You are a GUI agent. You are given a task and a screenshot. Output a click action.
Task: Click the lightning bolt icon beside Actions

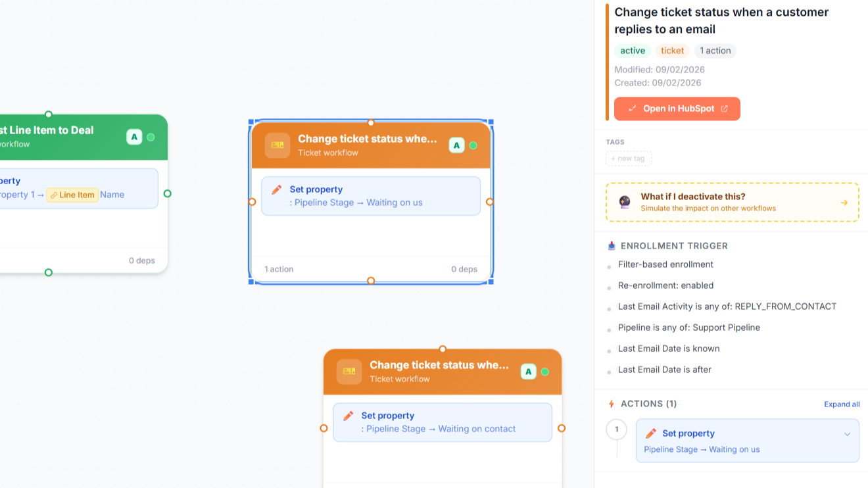click(x=612, y=404)
